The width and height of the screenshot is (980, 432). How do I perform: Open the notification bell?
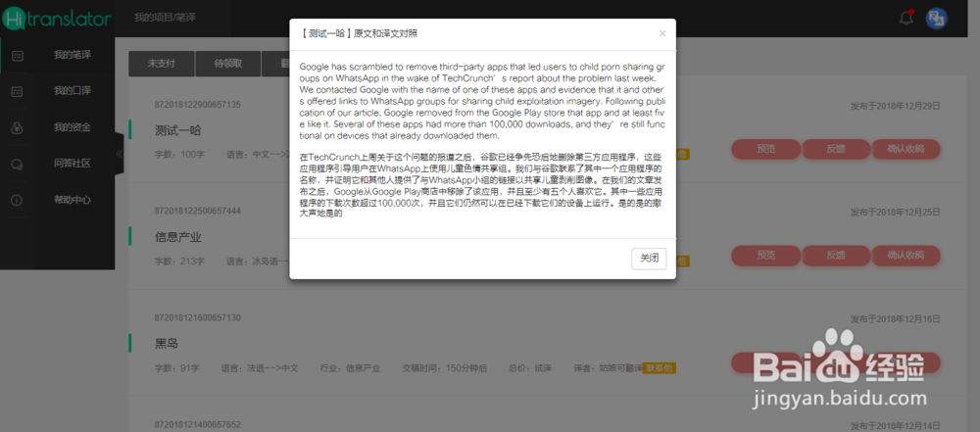click(906, 19)
